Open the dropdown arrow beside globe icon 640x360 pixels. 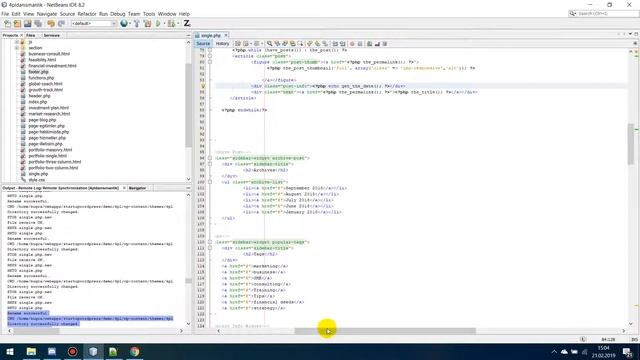[x=130, y=24]
